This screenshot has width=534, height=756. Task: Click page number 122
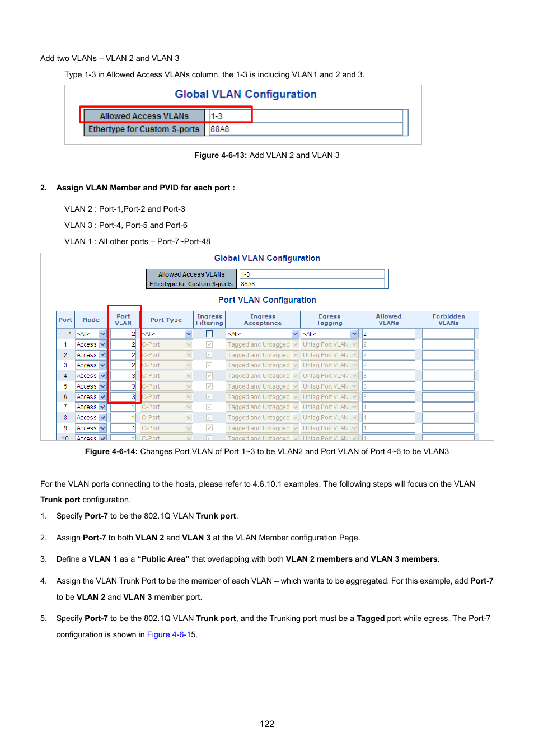click(267, 724)
